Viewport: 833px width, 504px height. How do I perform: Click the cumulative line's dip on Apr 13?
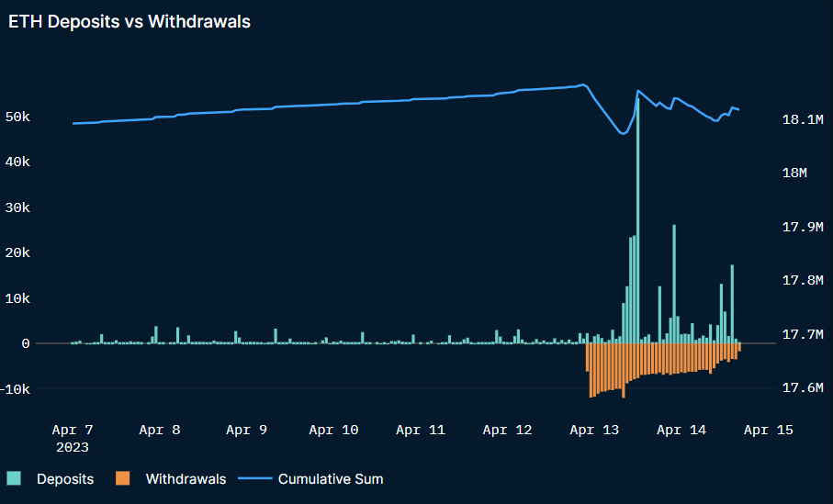[624, 133]
